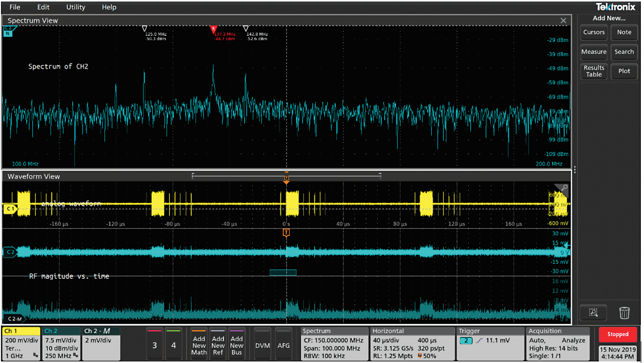Open the AFG function generator badge
Image resolution: width=644 pixels, height=363 pixels.
pos(284,344)
